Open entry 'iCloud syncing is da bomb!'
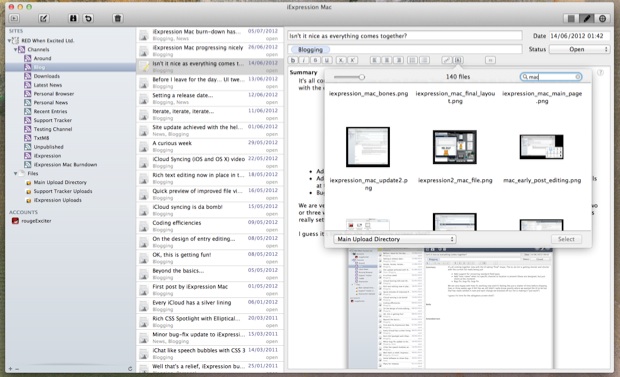The height and width of the screenshot is (377, 620). pos(210,210)
